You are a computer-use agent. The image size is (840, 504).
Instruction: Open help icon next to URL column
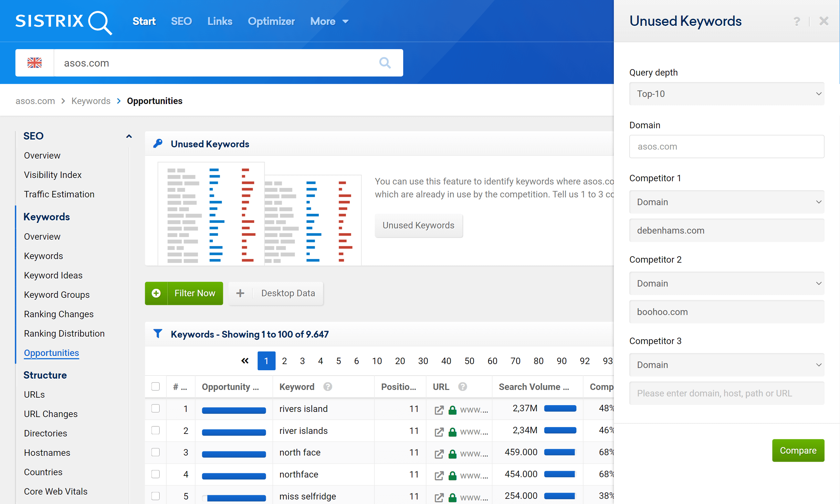462,386
